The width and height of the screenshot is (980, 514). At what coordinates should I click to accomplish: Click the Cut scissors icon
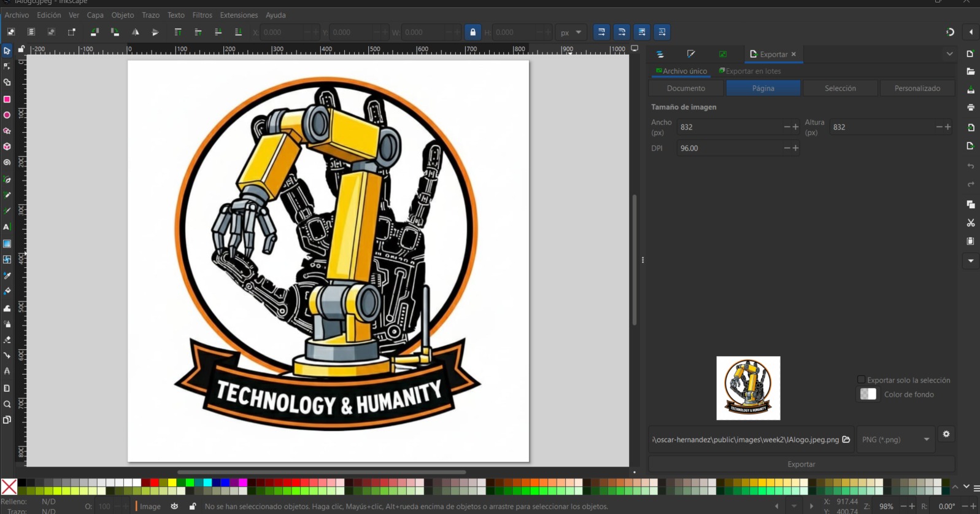970,222
